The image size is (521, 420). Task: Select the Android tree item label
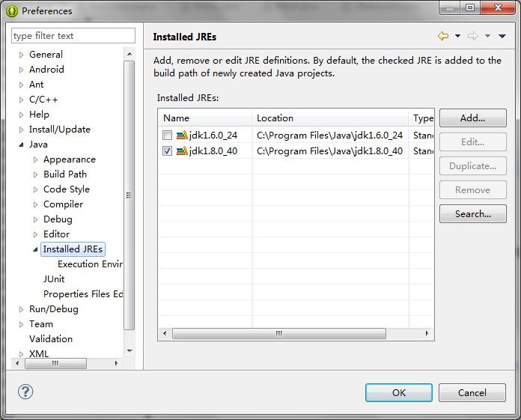point(46,70)
